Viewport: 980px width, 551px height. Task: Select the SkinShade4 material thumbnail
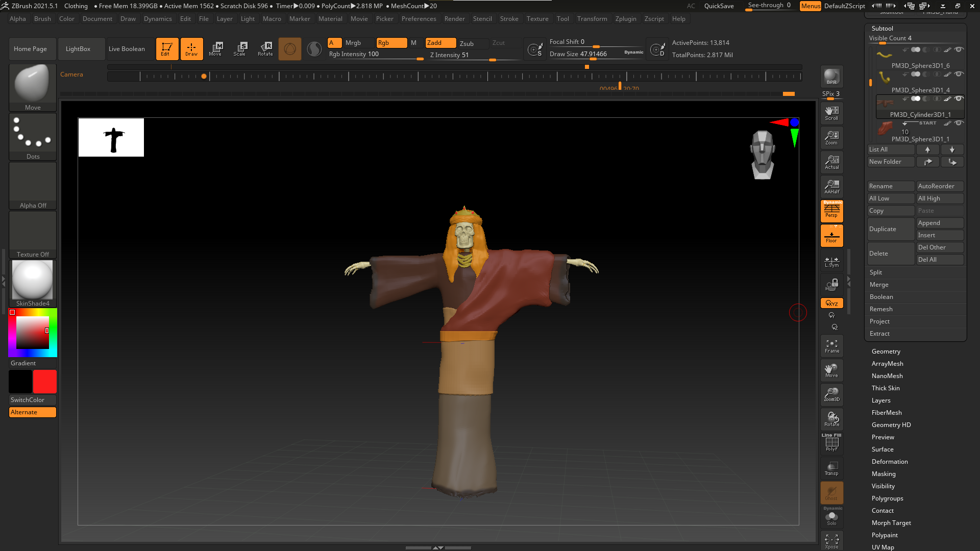coord(33,280)
